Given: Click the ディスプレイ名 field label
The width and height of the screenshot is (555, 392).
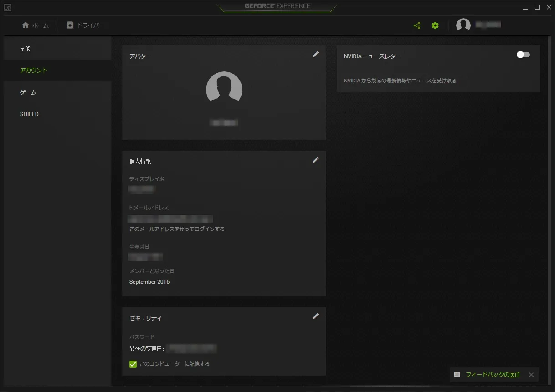Looking at the screenshot, I should pos(147,179).
